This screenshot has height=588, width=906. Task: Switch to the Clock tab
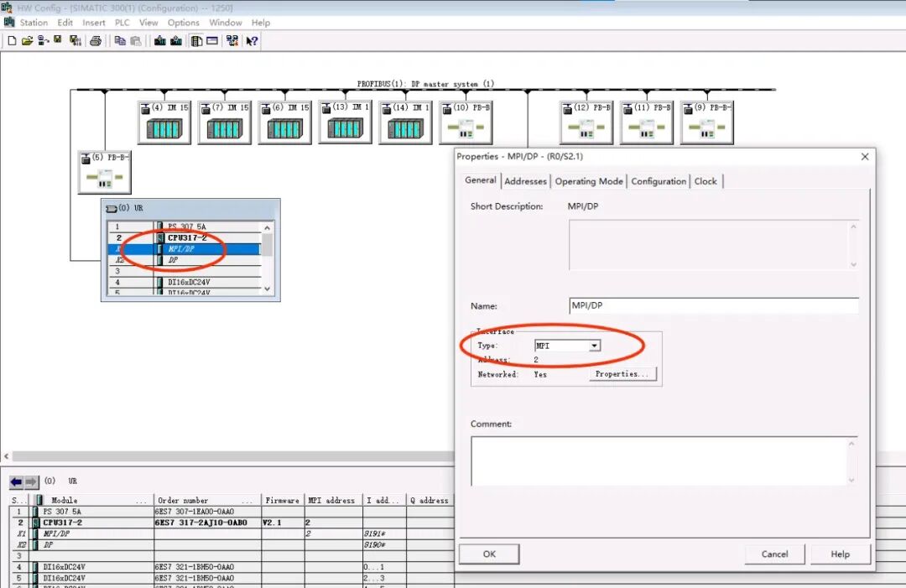(x=706, y=181)
